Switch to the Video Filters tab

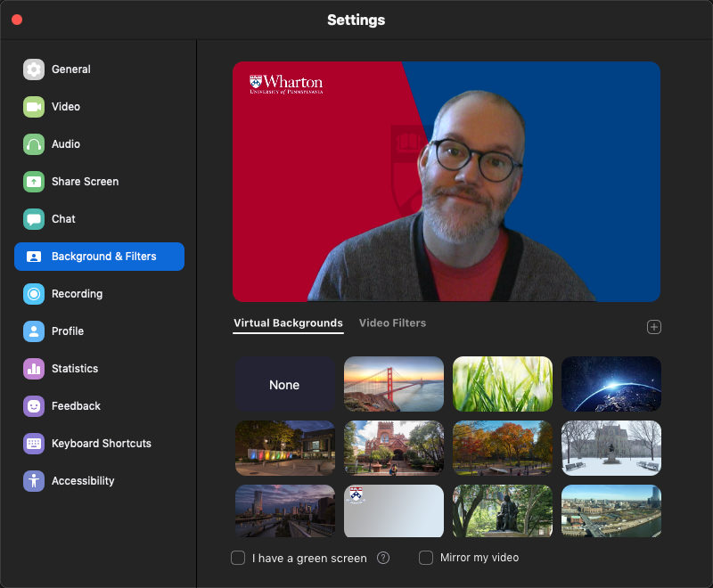[x=392, y=323]
